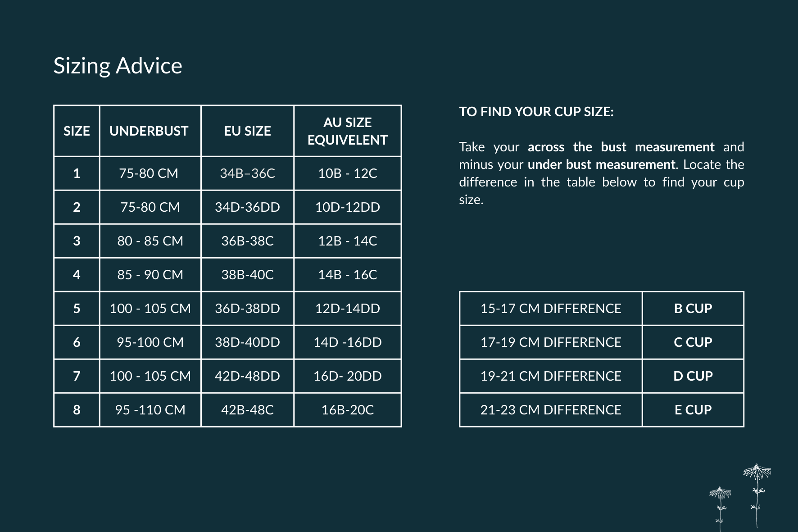Select the 36D-38DD cell in row 5
This screenshot has width=798, height=532.
pyautogui.click(x=247, y=309)
